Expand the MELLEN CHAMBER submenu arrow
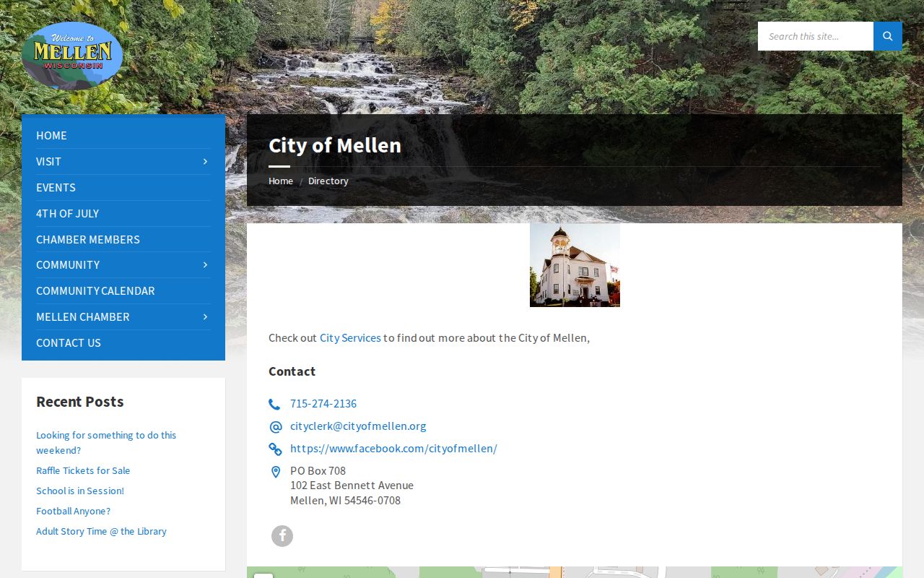 (x=205, y=316)
